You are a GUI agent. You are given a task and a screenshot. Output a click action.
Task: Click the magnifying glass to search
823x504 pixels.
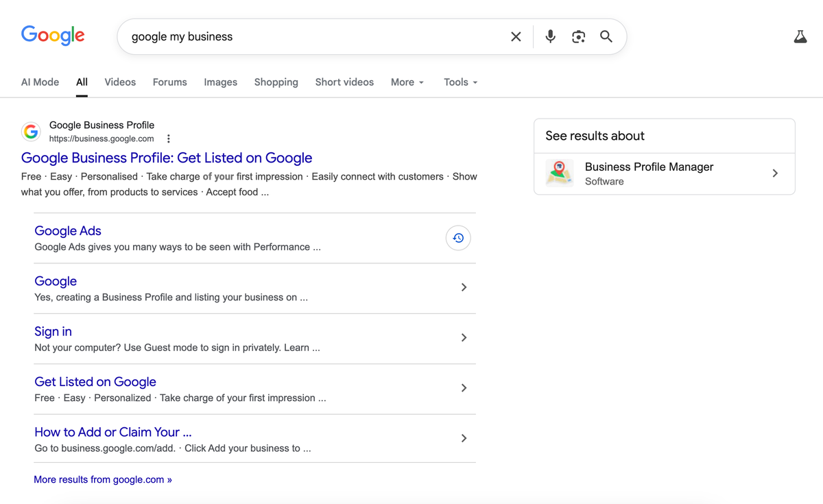(606, 36)
